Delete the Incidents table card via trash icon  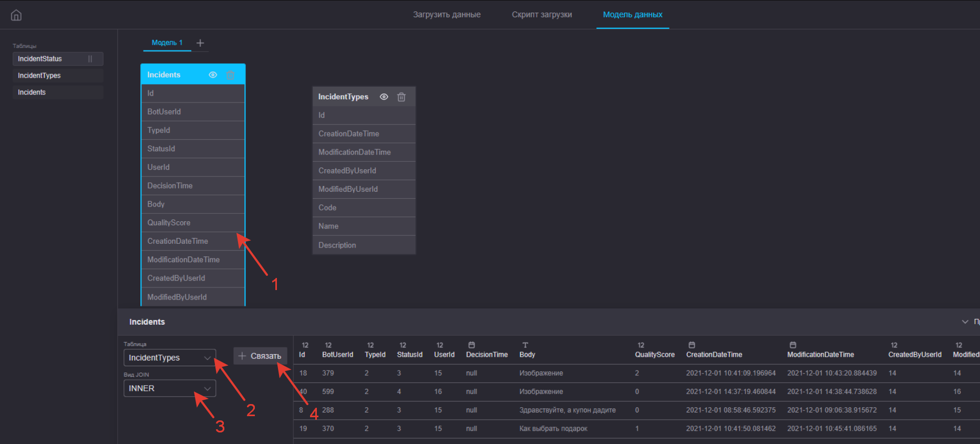(230, 75)
